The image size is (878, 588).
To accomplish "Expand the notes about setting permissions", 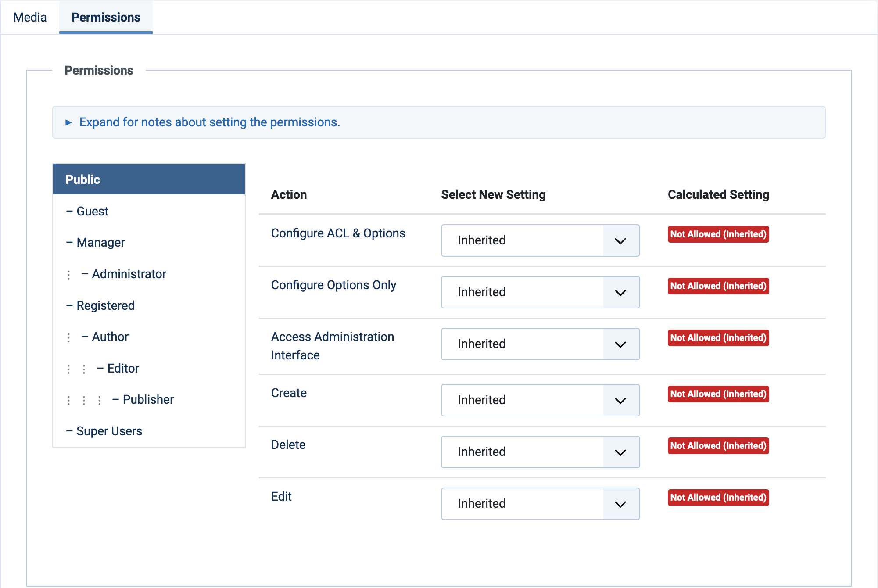I will coord(209,122).
